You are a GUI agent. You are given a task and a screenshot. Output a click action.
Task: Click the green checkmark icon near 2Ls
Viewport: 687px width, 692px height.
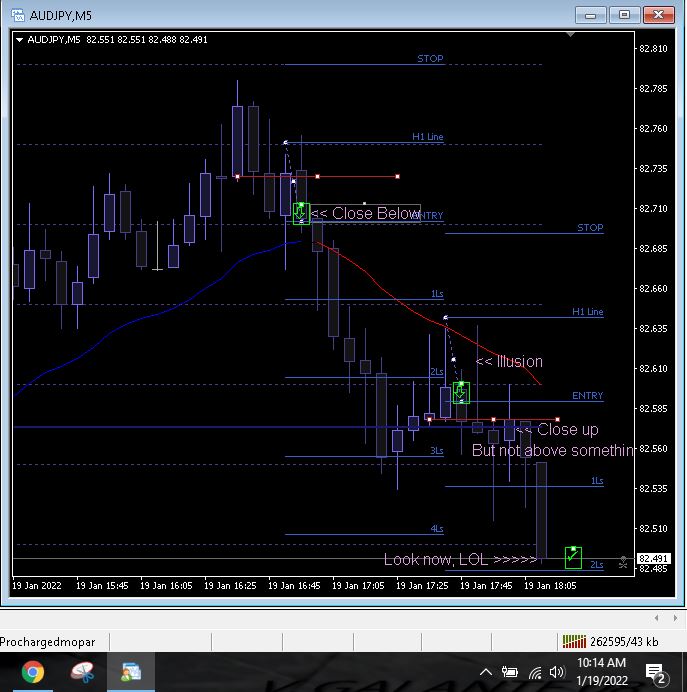pos(573,558)
